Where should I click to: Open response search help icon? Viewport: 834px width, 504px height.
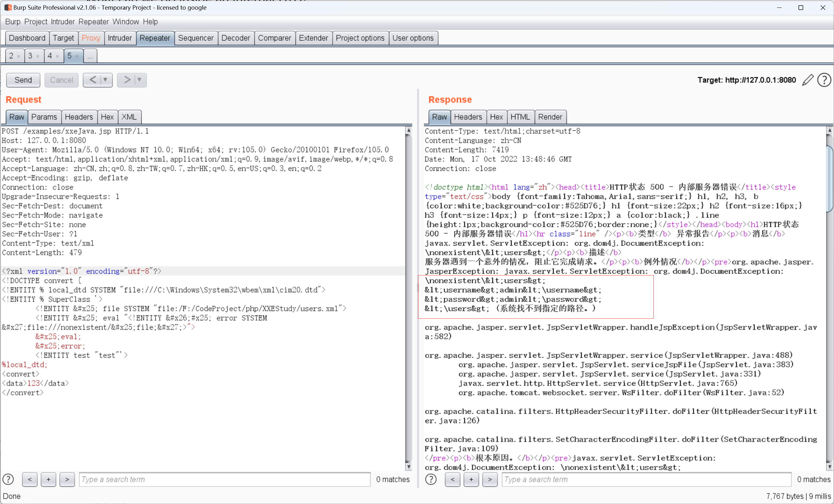point(431,479)
